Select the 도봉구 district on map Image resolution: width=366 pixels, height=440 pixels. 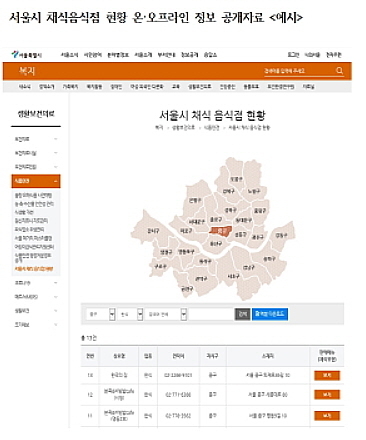click(236, 179)
